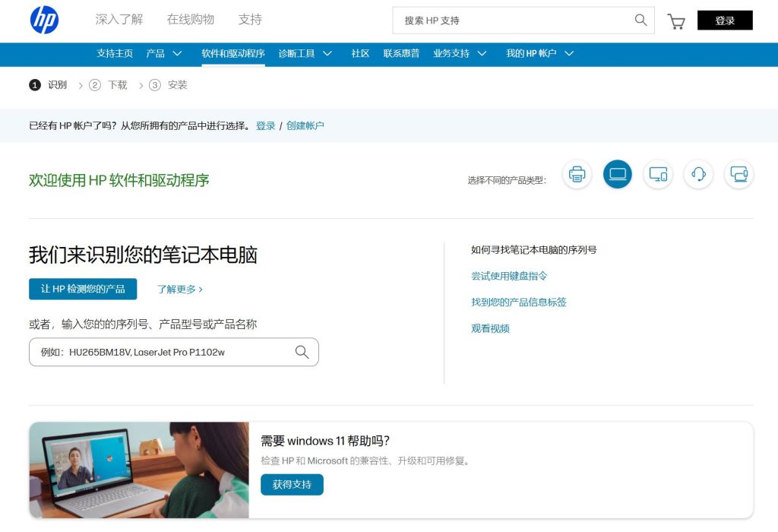Click step 1 识别

click(x=48, y=85)
